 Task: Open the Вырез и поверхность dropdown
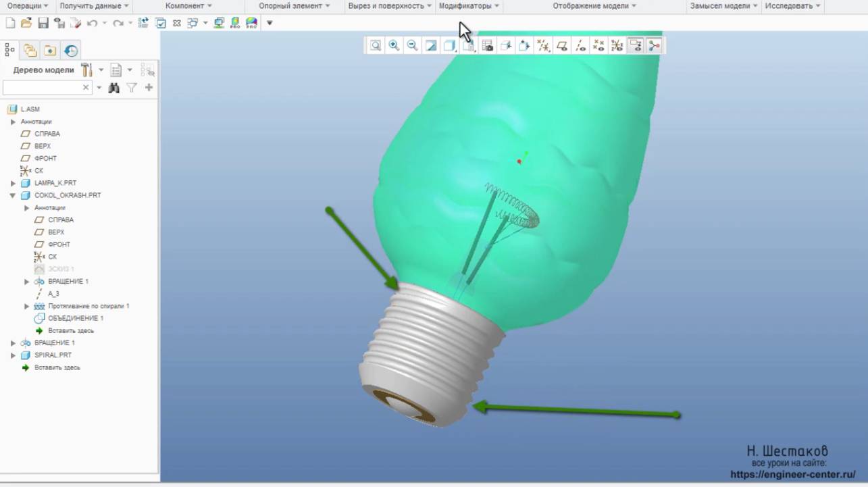point(390,6)
